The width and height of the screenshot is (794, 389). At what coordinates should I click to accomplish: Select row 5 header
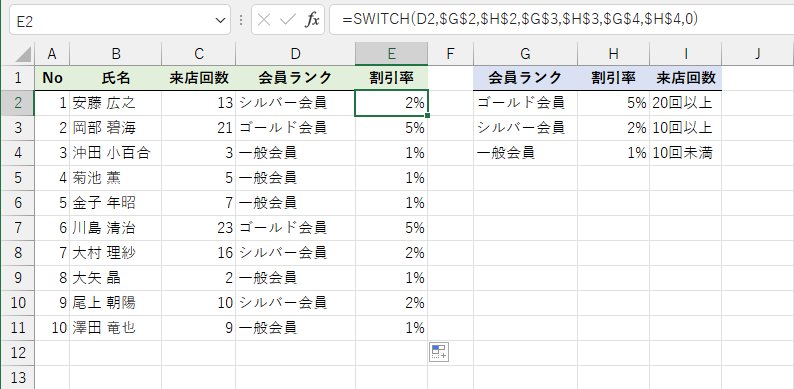[18, 178]
